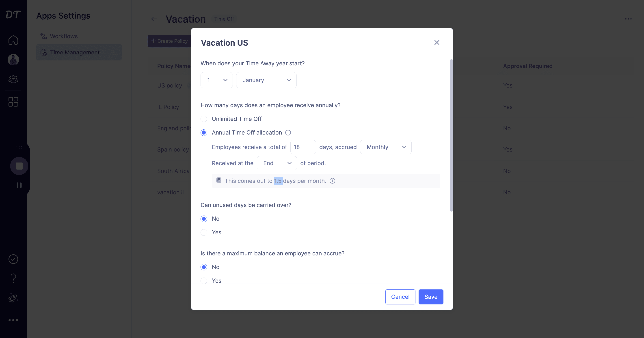Click the rocket icon in the sidebar
This screenshot has width=644, height=338.
tap(13, 298)
